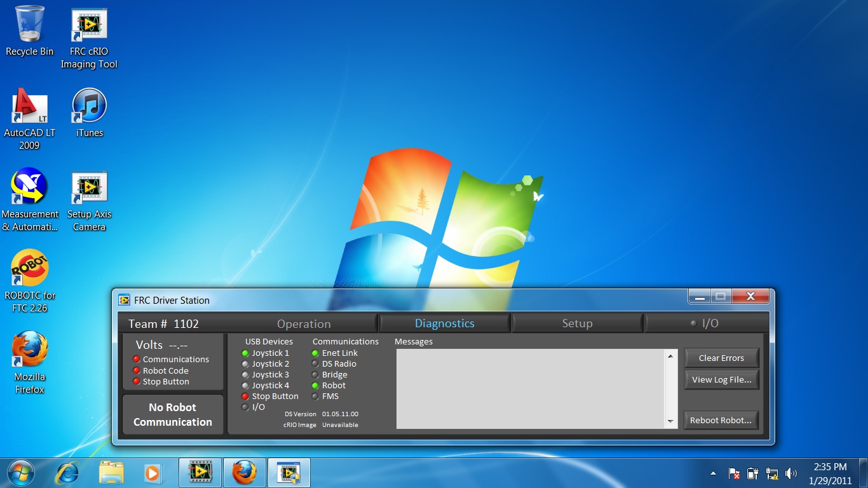Screen dimensions: 868x488
Task: Select FRC Driver Station taskbar button
Action: [289, 473]
